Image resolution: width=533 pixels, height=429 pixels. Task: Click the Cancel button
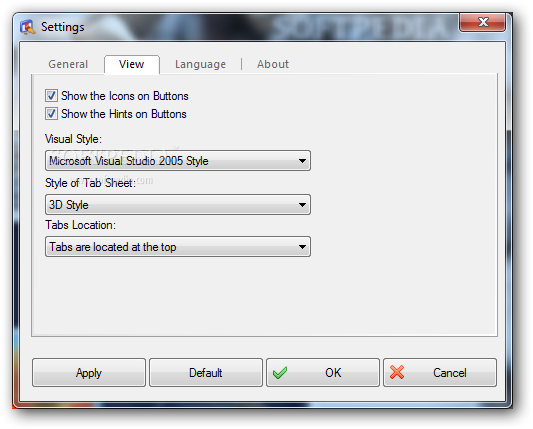point(440,373)
